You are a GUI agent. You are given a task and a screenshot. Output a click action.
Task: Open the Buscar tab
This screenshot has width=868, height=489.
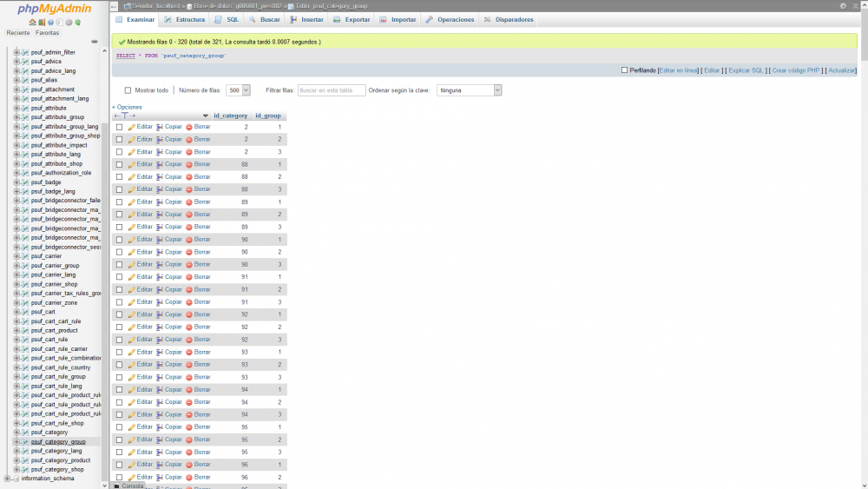point(264,19)
